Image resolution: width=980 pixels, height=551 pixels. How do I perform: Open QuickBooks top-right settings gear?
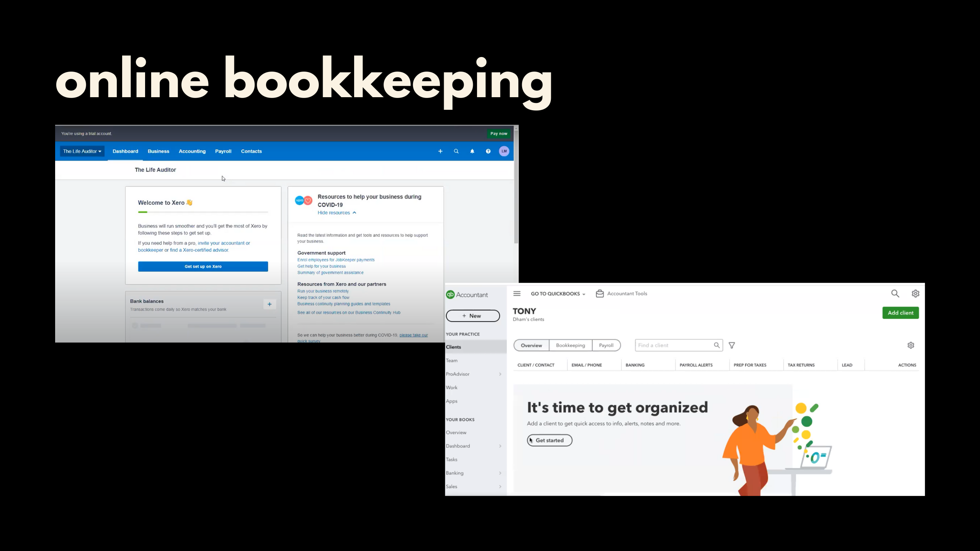click(915, 293)
